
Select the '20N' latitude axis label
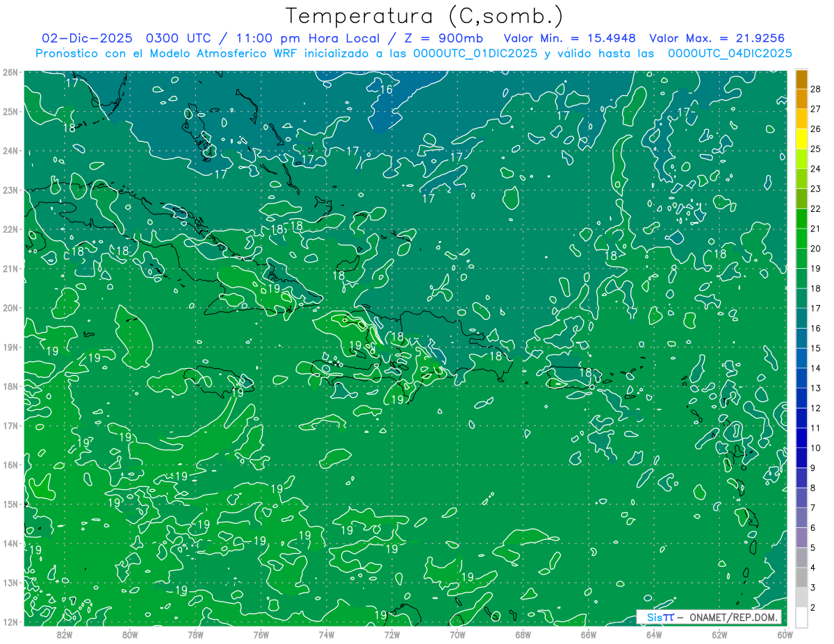pyautogui.click(x=10, y=308)
